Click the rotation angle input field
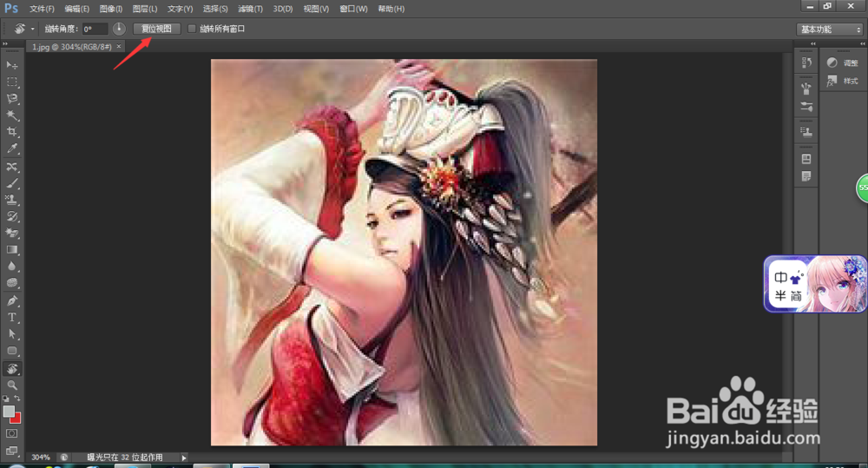Screen dimensions: 868x468 coord(95,29)
